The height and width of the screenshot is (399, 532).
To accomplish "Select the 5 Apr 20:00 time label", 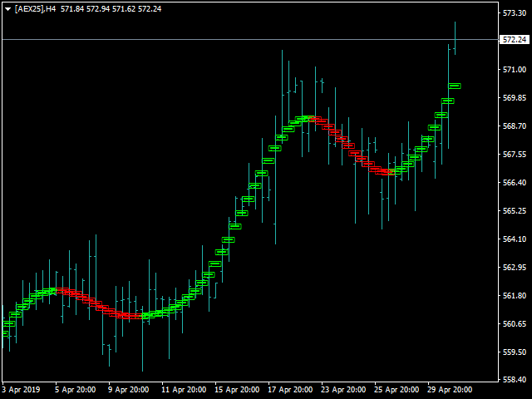I will tap(76, 390).
